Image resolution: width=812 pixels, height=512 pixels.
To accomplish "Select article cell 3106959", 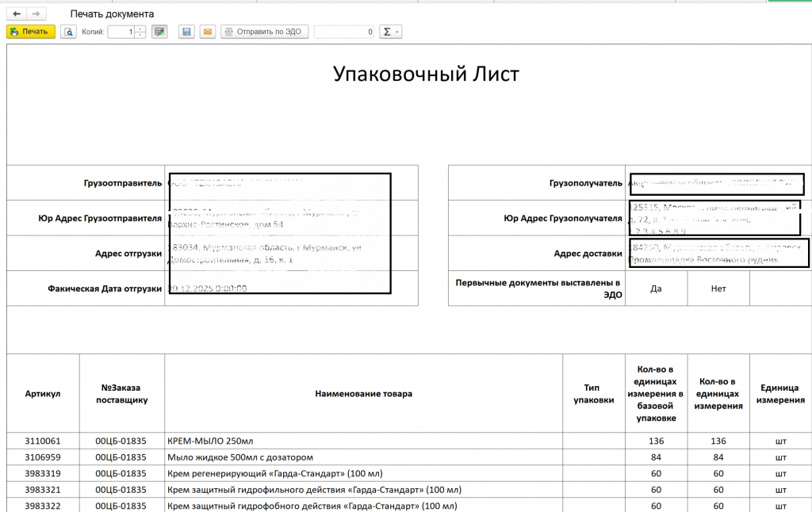I will pyautogui.click(x=43, y=457).
